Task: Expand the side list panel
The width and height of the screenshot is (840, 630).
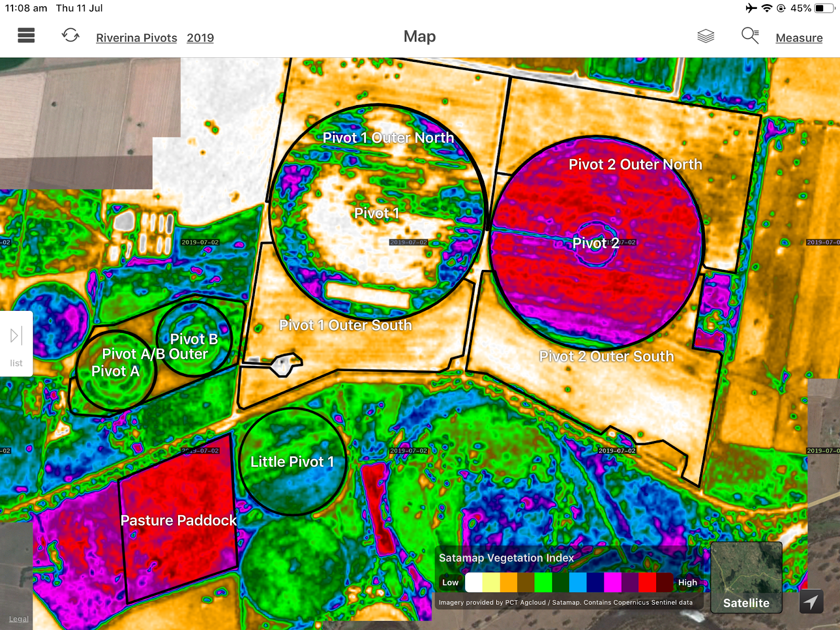Action: pos(16,343)
